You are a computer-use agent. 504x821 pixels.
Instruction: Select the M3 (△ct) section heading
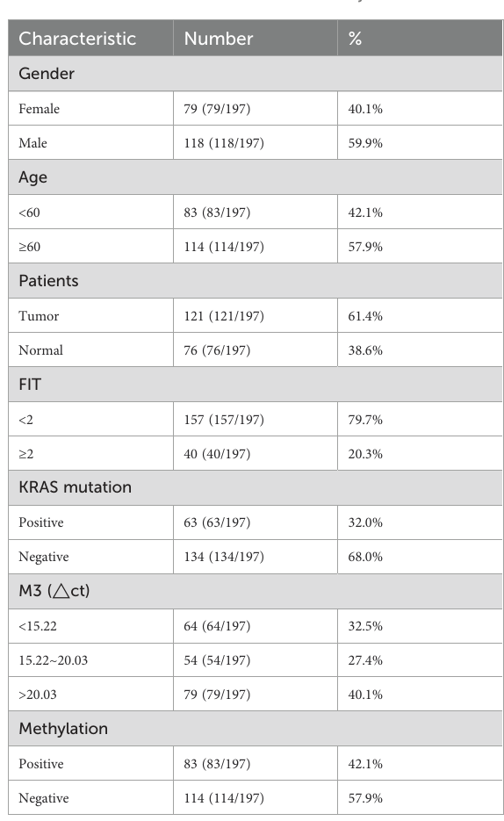(x=54, y=591)
